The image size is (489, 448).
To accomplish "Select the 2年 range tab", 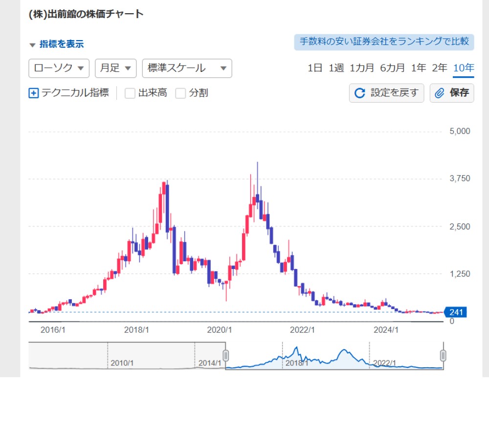I will [x=440, y=67].
